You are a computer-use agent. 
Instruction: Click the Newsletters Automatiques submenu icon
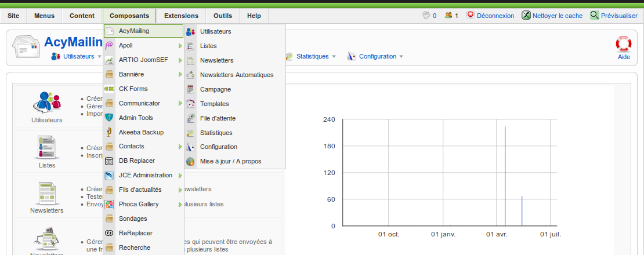[190, 75]
